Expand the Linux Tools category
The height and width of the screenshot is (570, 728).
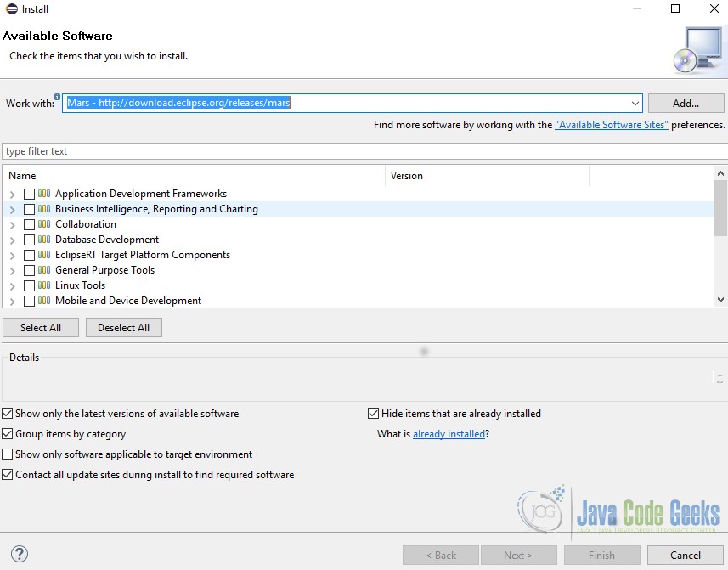pyautogui.click(x=13, y=286)
